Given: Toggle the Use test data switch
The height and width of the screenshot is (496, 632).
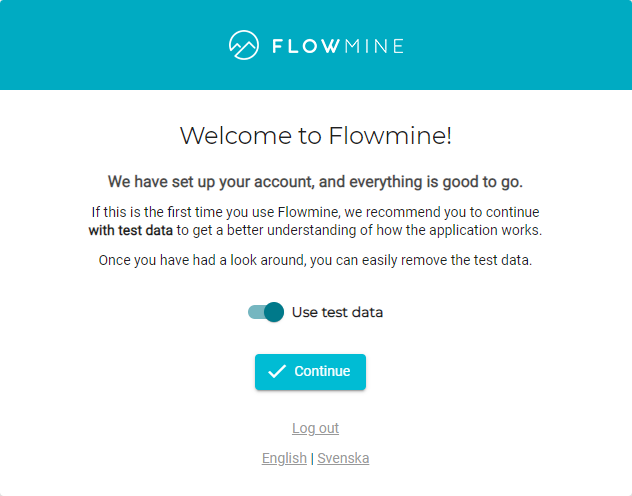Looking at the screenshot, I should click(x=266, y=312).
